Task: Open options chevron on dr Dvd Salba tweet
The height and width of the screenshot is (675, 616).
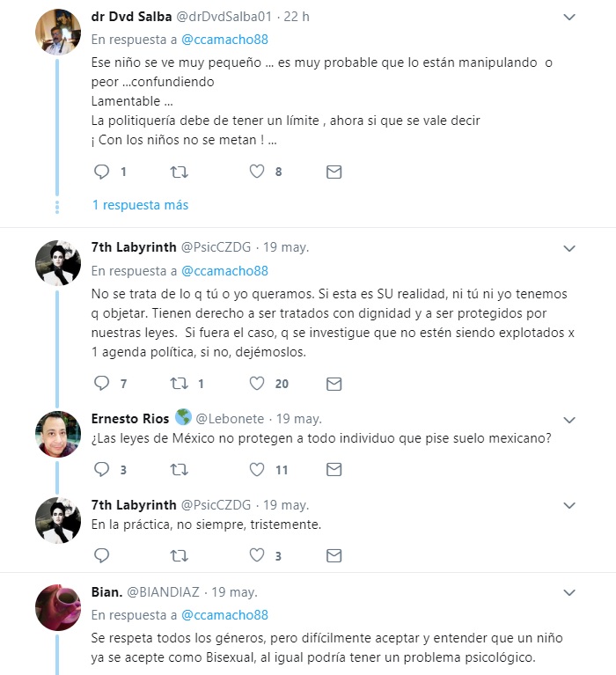Action: tap(569, 17)
